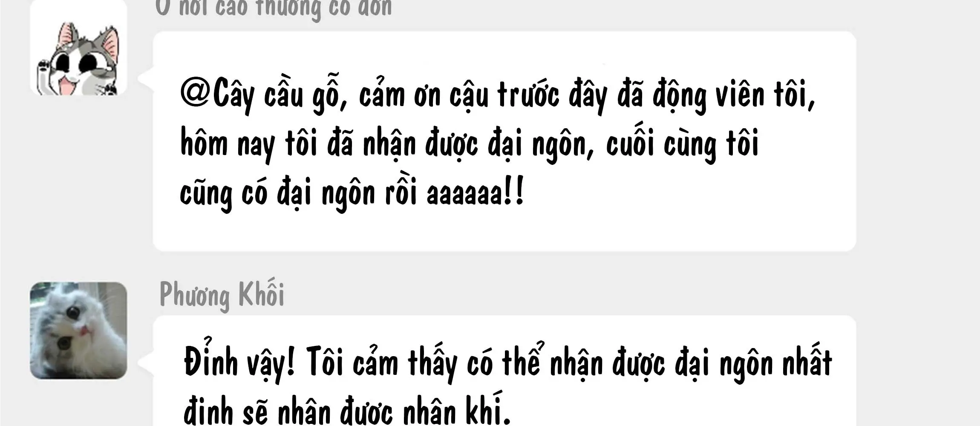Click the phrase 'động viên tôi,'
Screen dimensions: 980x426
point(734,95)
